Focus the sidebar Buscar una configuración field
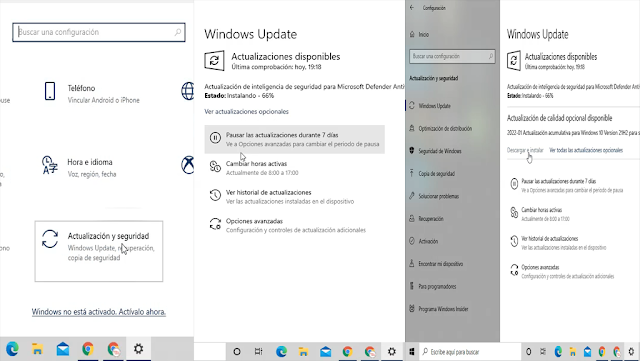Screen dimensions: 640x361 pyautogui.click(x=452, y=56)
